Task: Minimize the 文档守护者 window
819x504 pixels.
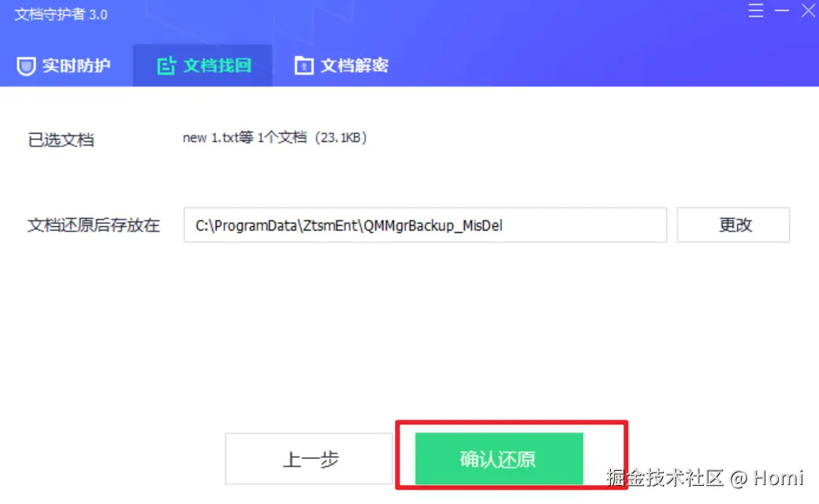Action: 781,10
